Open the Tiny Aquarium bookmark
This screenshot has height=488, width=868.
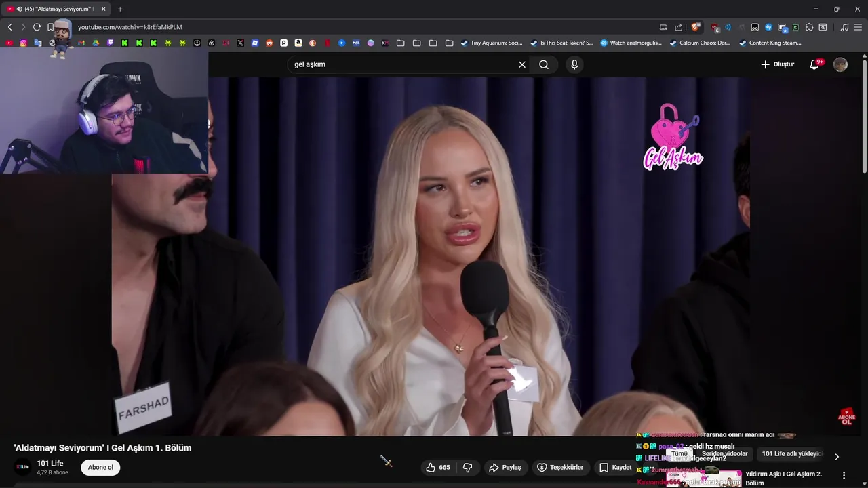492,43
